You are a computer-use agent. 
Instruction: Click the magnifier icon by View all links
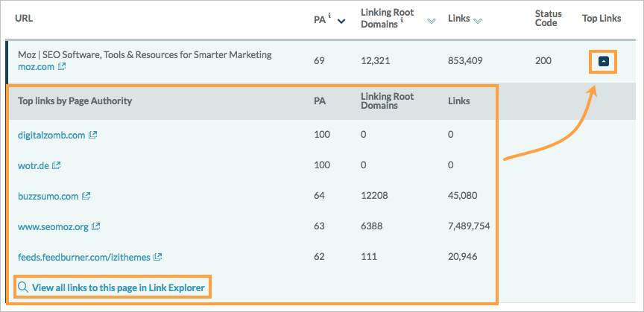coord(23,287)
